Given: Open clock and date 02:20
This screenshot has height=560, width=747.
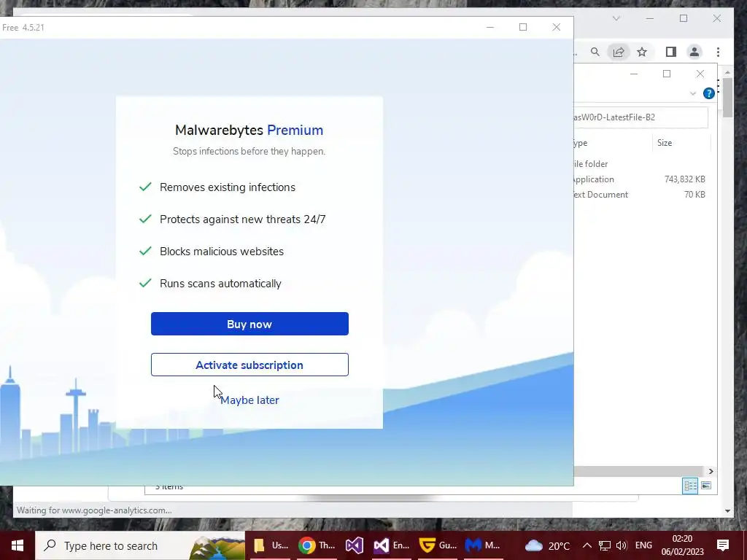Looking at the screenshot, I should pos(682,545).
